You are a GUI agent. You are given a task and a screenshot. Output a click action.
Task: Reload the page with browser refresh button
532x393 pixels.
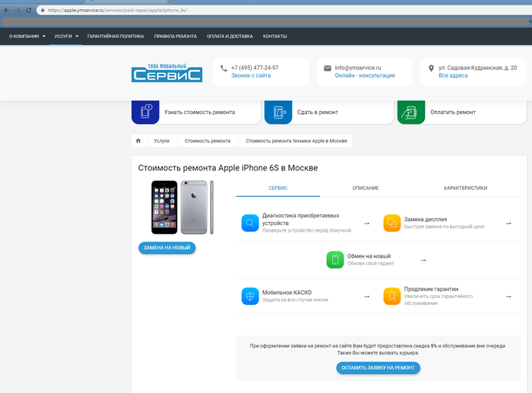pos(29,11)
